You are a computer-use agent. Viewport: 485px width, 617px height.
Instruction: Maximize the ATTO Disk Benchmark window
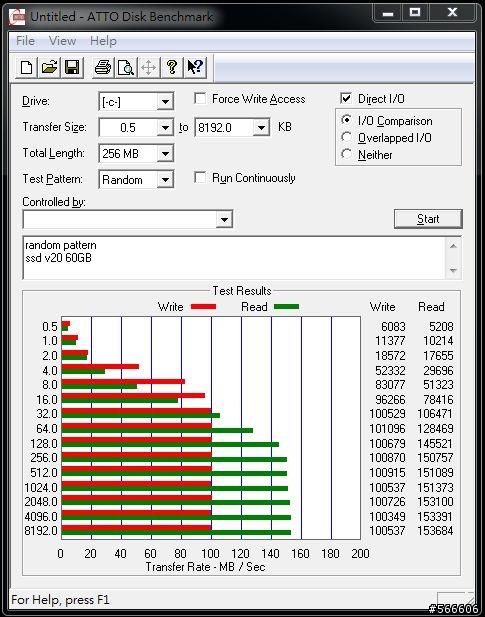click(x=415, y=13)
